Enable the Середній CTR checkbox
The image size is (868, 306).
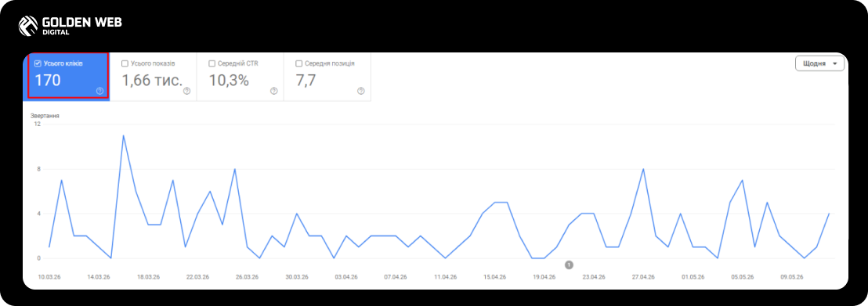pyautogui.click(x=212, y=63)
